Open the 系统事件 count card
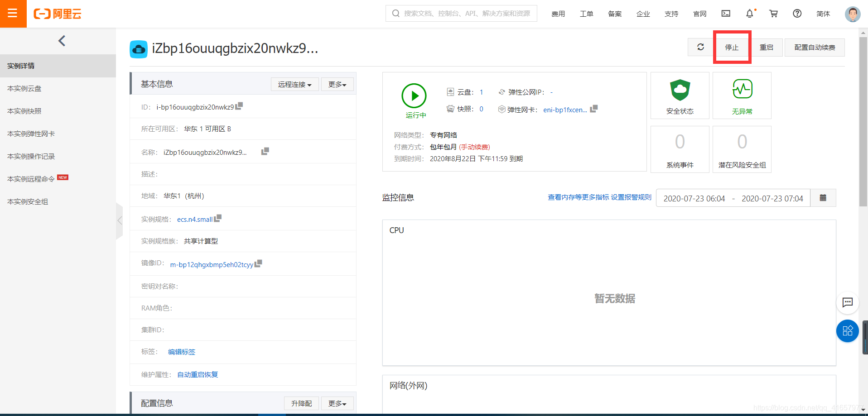Viewport: 868px width, 416px height. [680, 149]
